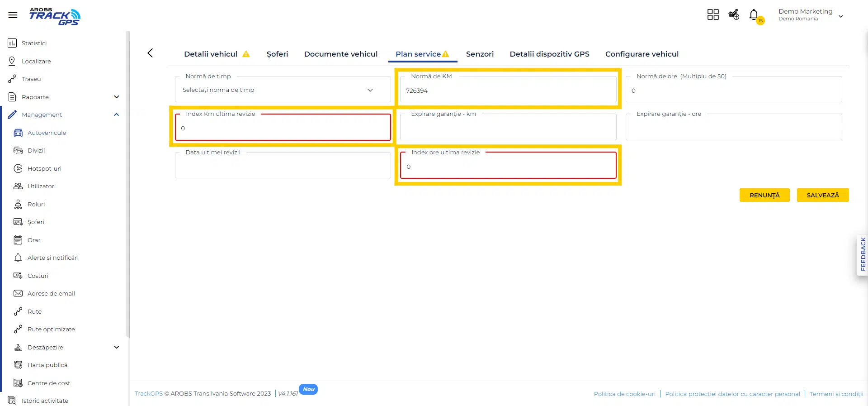Viewport: 868px width, 406px height.
Task: Focus the Expirare garanție - km field
Action: [x=508, y=127]
